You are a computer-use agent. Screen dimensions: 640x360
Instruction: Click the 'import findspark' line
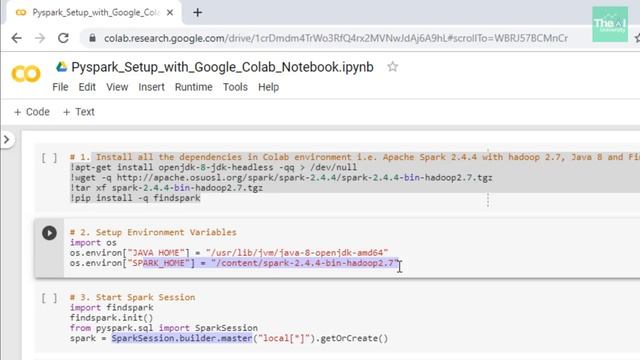tap(112, 307)
